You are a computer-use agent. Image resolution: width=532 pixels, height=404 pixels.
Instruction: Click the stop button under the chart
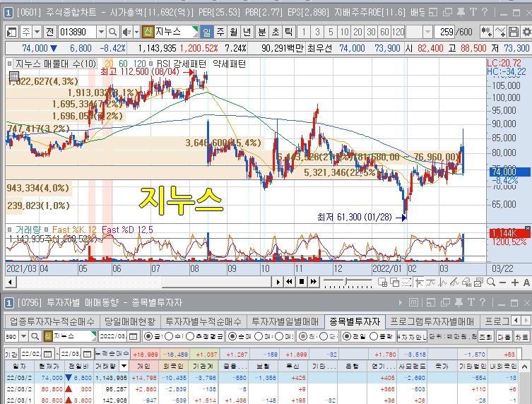[x=301, y=282]
